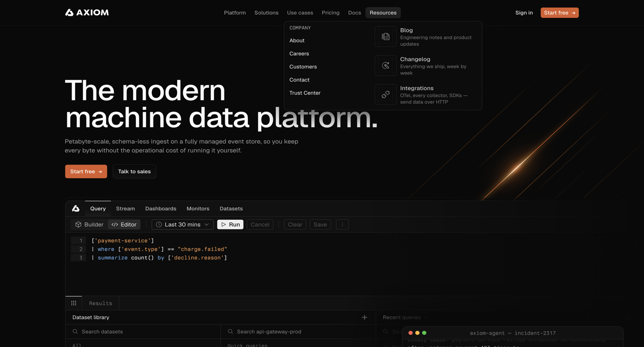Click search icon in Search datasets
The width and height of the screenshot is (644, 347).
tap(75, 332)
